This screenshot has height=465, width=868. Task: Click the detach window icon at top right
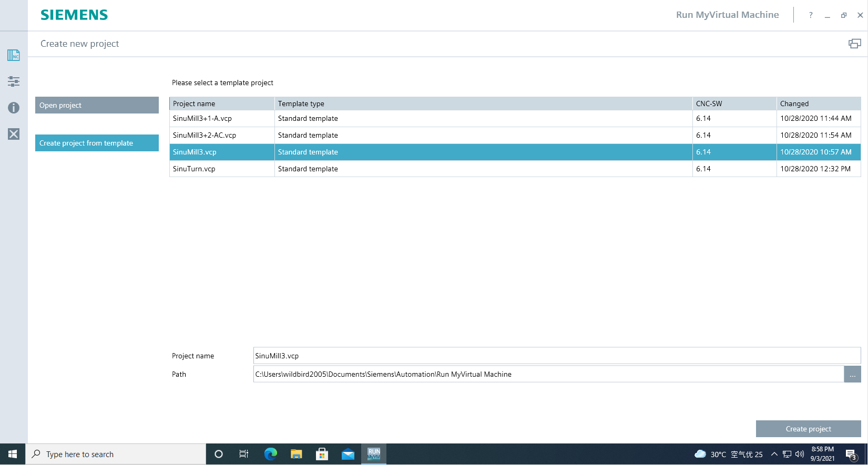(x=854, y=44)
